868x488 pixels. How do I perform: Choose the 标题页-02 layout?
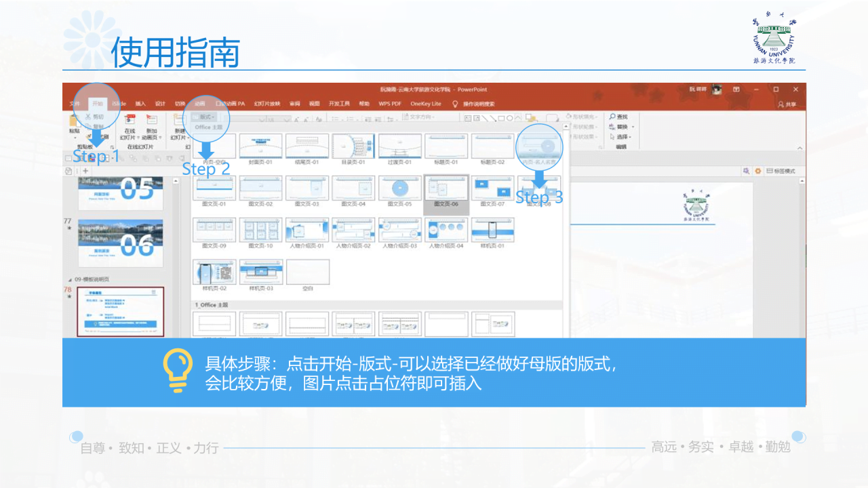(493, 149)
